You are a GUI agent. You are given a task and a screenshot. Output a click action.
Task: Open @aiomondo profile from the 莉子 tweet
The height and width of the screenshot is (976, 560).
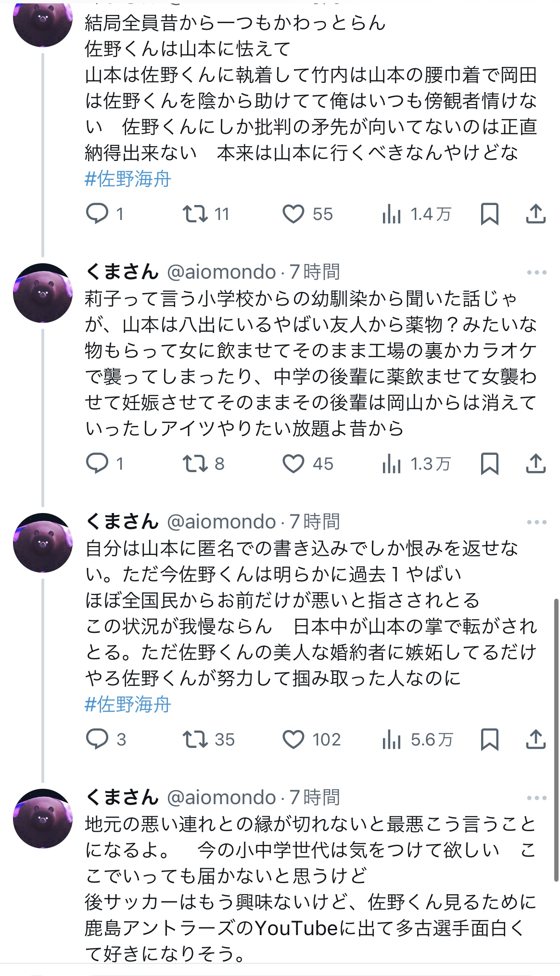point(221,272)
